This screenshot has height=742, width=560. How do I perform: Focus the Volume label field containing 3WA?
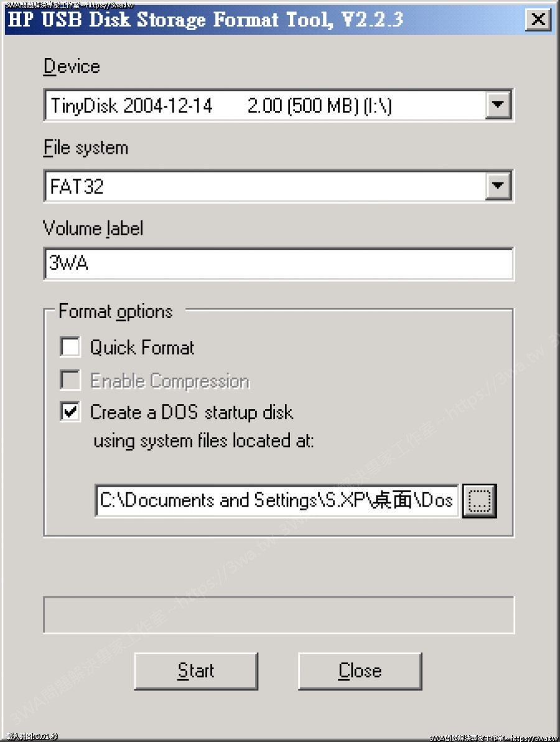coord(278,264)
